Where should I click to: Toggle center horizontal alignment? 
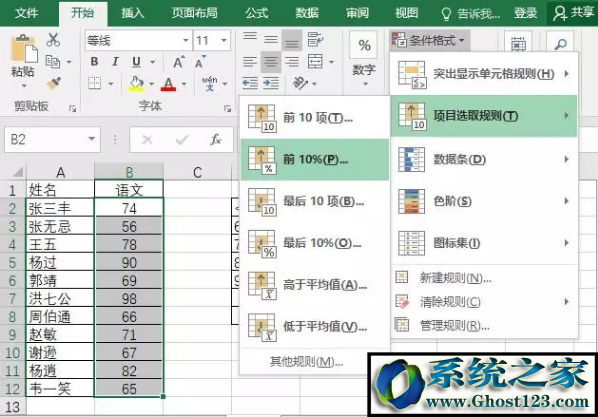click(271, 61)
